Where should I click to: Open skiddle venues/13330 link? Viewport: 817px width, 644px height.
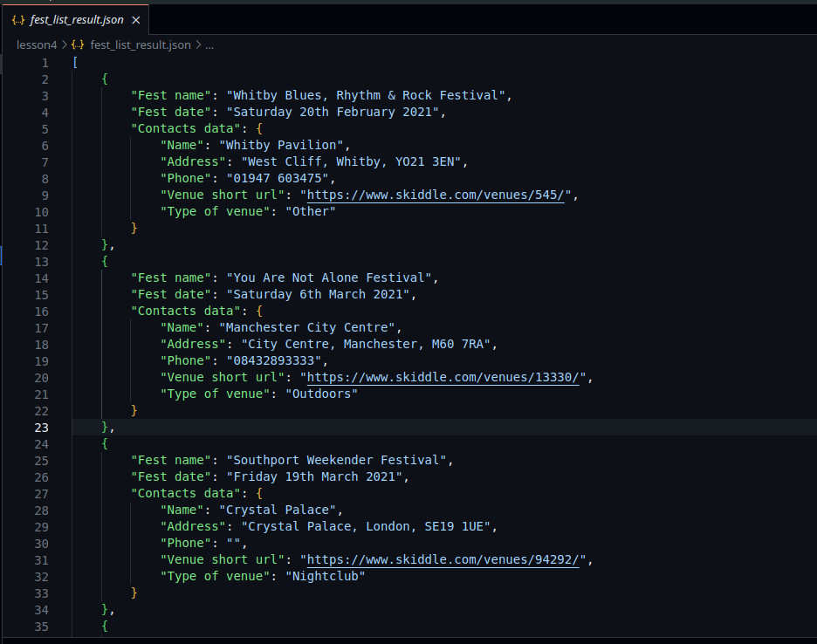pos(443,377)
